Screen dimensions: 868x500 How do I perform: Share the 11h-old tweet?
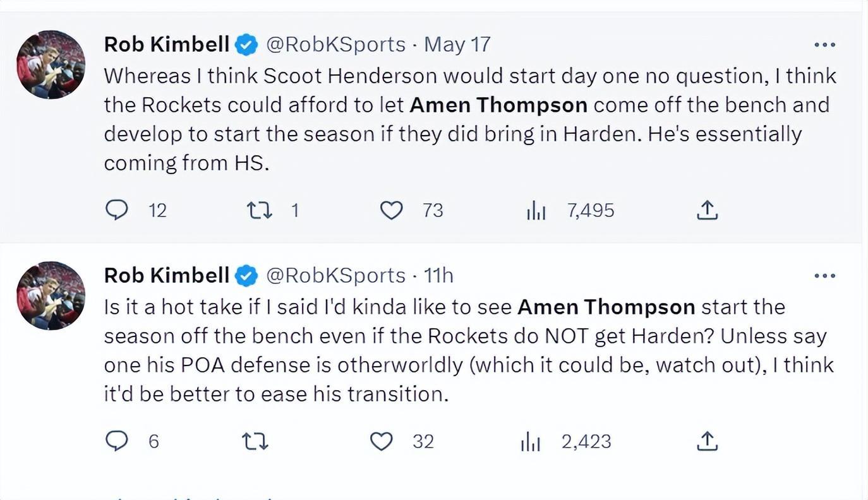pos(707,441)
